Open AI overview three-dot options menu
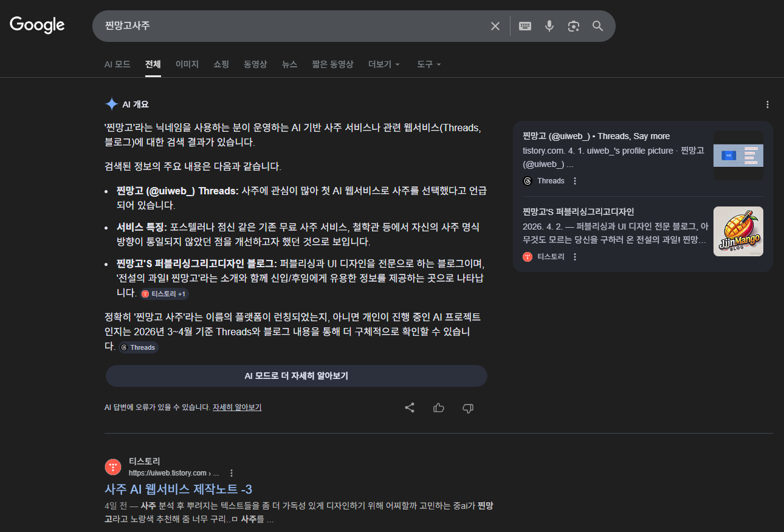 (x=768, y=104)
